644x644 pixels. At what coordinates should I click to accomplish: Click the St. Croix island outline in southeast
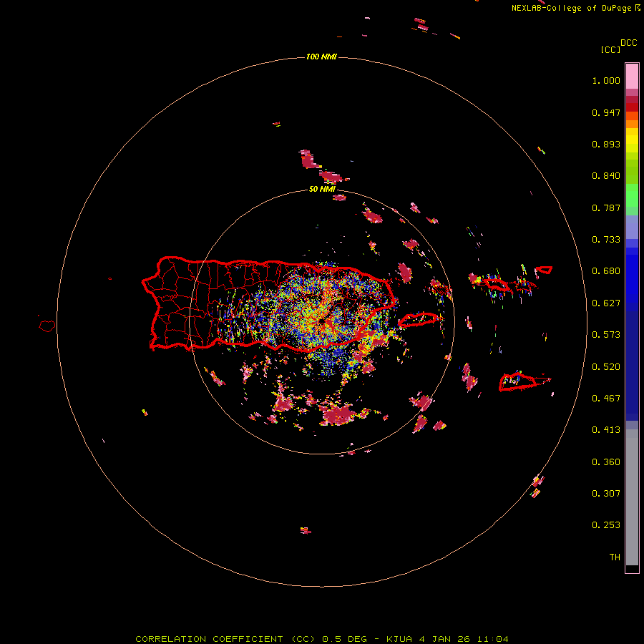coord(518,381)
